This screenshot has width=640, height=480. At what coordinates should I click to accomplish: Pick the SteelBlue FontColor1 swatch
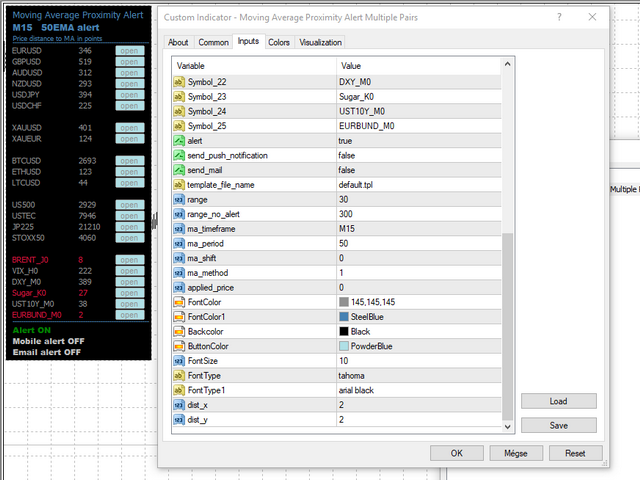(344, 317)
